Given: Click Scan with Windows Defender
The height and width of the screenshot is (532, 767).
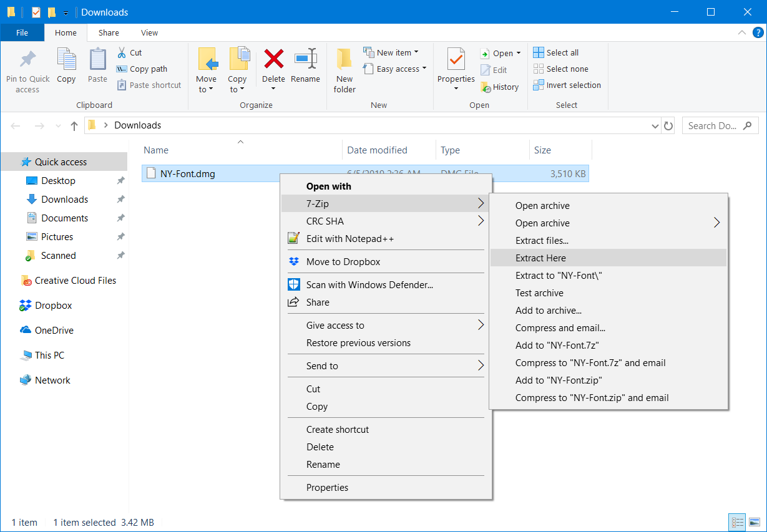Looking at the screenshot, I should (369, 285).
